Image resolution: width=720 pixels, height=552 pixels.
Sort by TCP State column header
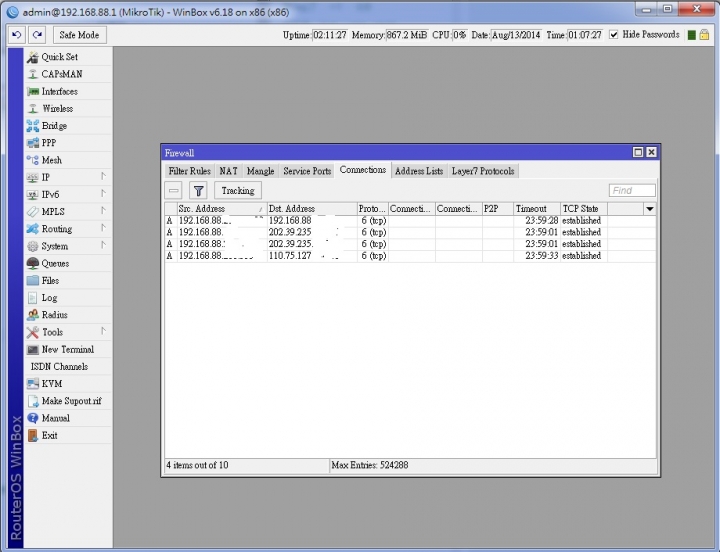click(584, 209)
